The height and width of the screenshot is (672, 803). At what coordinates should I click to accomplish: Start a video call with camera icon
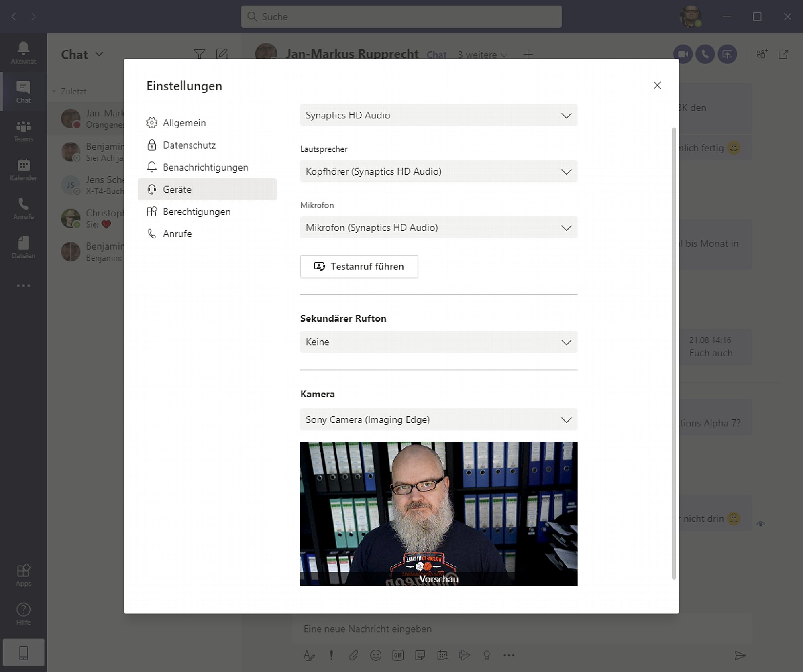(x=683, y=54)
